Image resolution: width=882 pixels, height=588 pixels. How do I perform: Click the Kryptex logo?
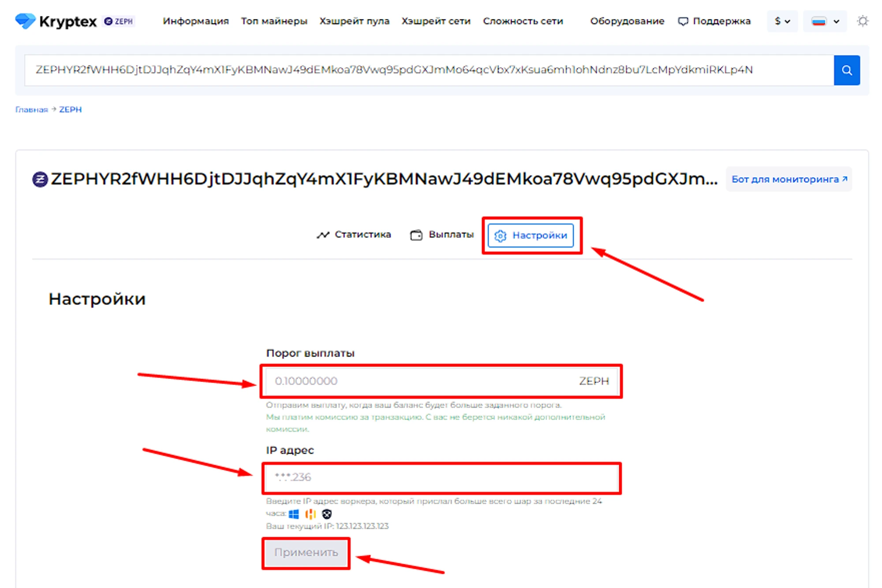(x=56, y=21)
